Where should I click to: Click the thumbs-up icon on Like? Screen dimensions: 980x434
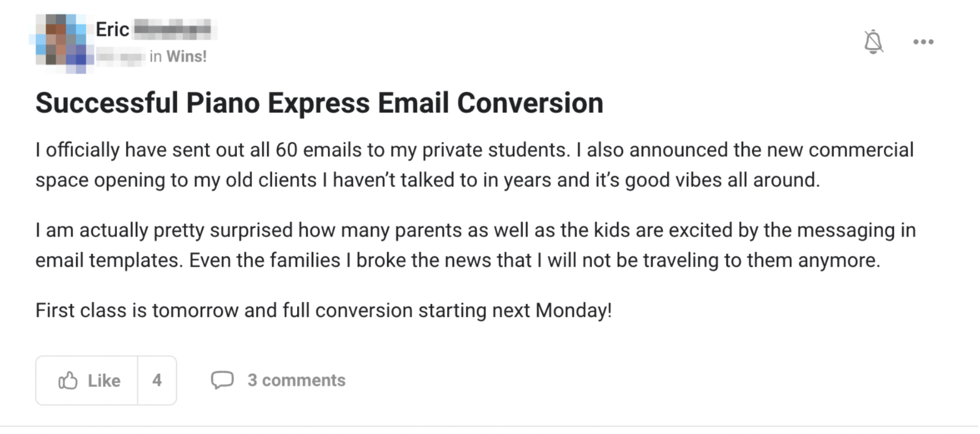[68, 380]
